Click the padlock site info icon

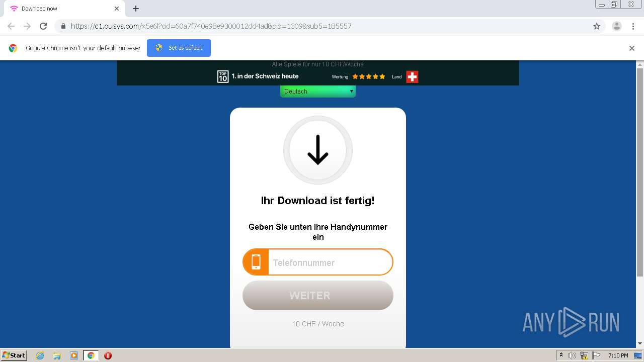63,26
